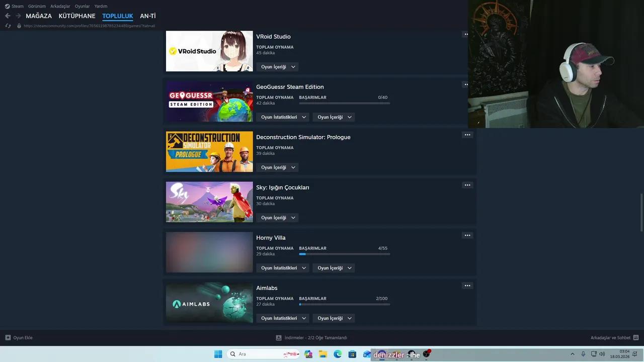Open Microsoft 365 from taskbar

pyautogui.click(x=308, y=354)
